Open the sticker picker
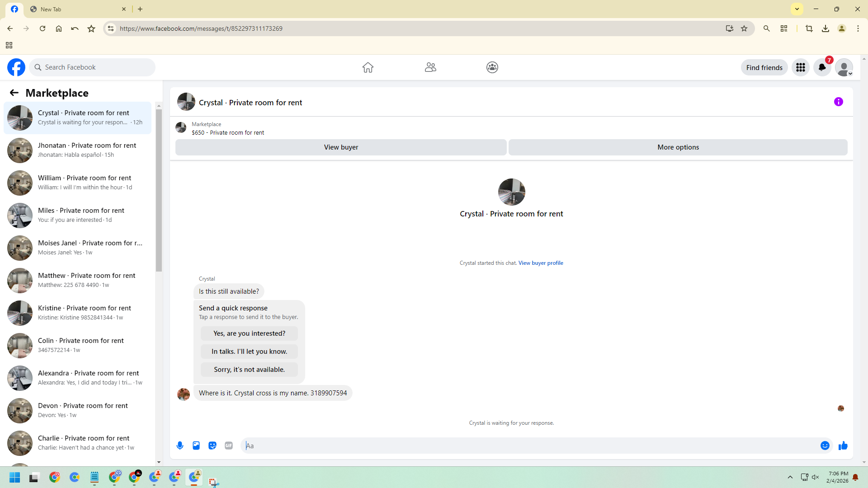Image resolution: width=868 pixels, height=488 pixels. pos(212,446)
